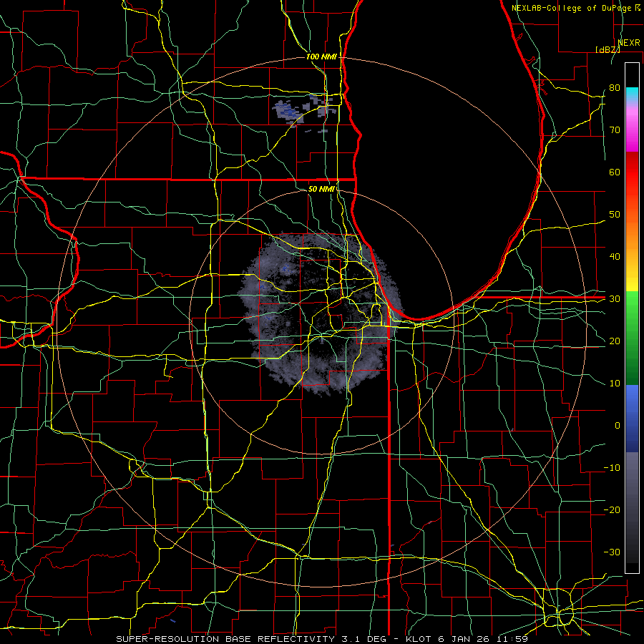Click the "SUPER-RESOLUTION BASE REFLECTIVITY" caption at the bottom
This screenshot has width=644, height=644.
[225, 639]
